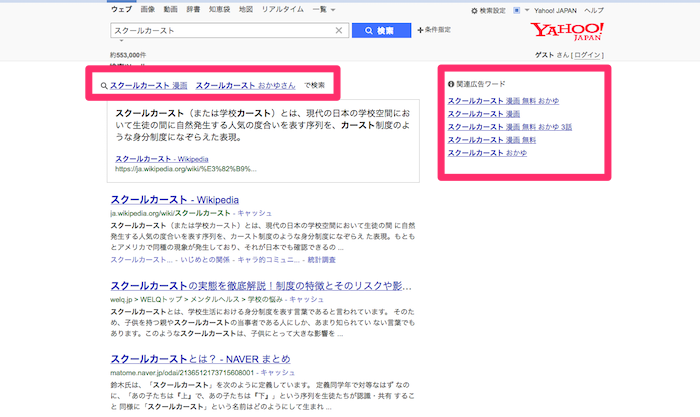
Task: Open the リアルタイム search tab
Action: (283, 9)
